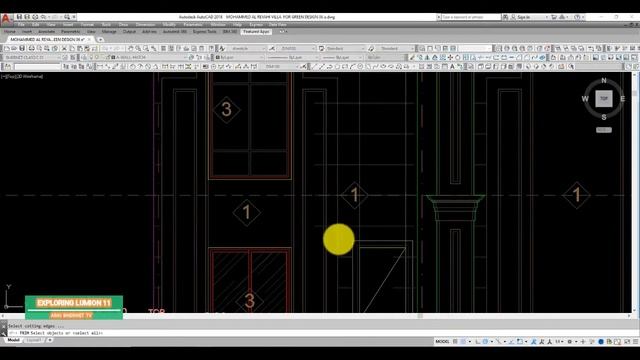Click the Autodesk App Store cart icon
Screen dimensions: 640x360
554,17
